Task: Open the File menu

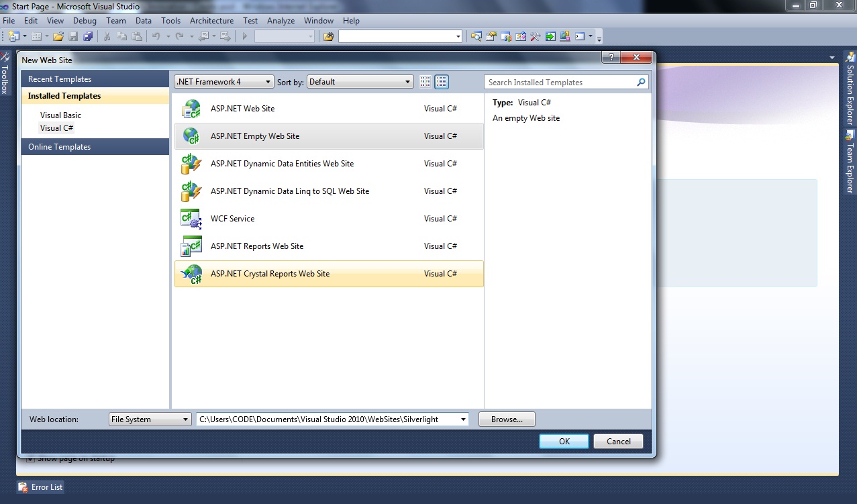Action: pyautogui.click(x=9, y=21)
